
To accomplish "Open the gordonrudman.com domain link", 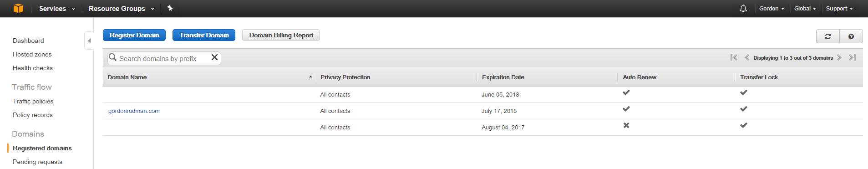I will coord(134,111).
